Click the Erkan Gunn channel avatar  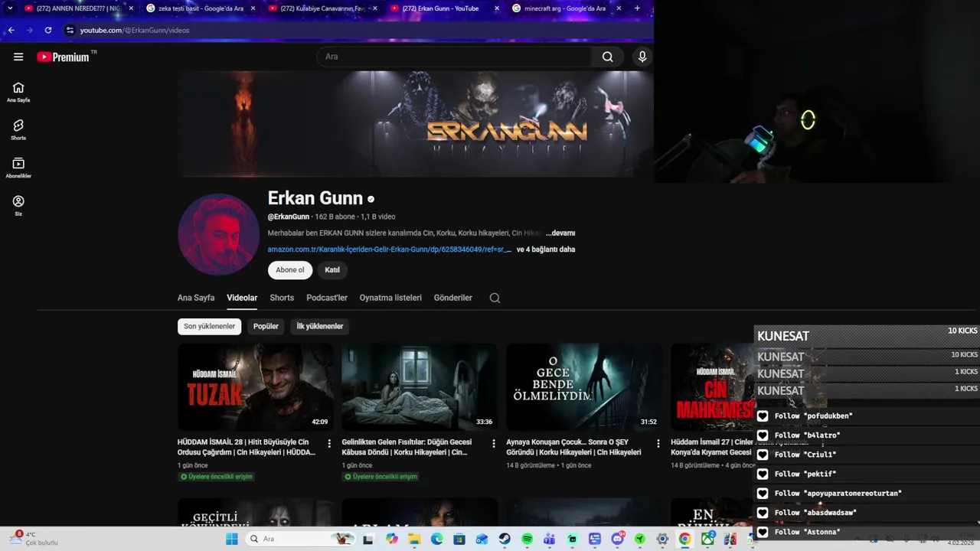pyautogui.click(x=218, y=234)
